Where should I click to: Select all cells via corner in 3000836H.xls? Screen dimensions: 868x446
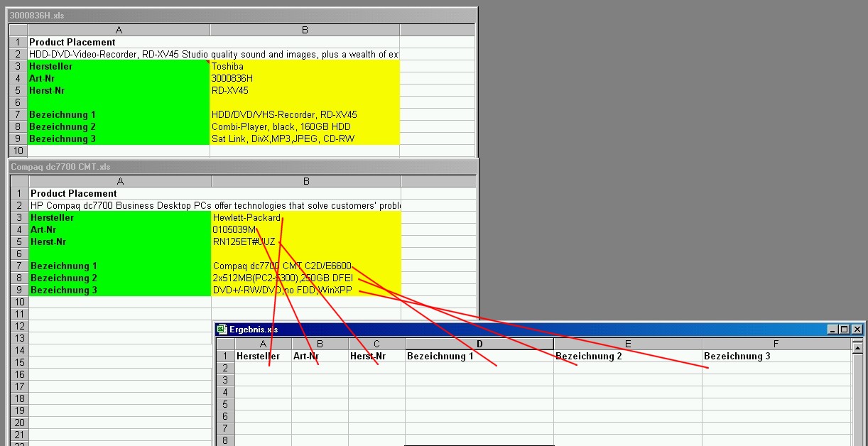point(18,31)
